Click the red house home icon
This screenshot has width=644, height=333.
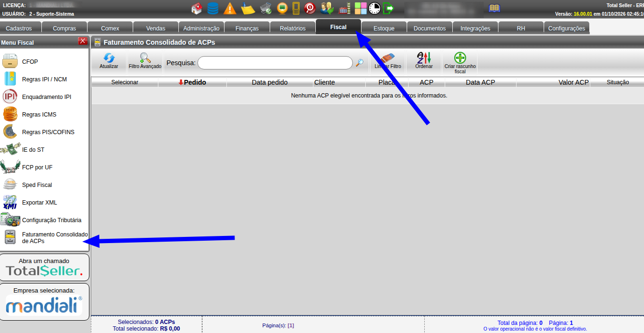(x=196, y=8)
